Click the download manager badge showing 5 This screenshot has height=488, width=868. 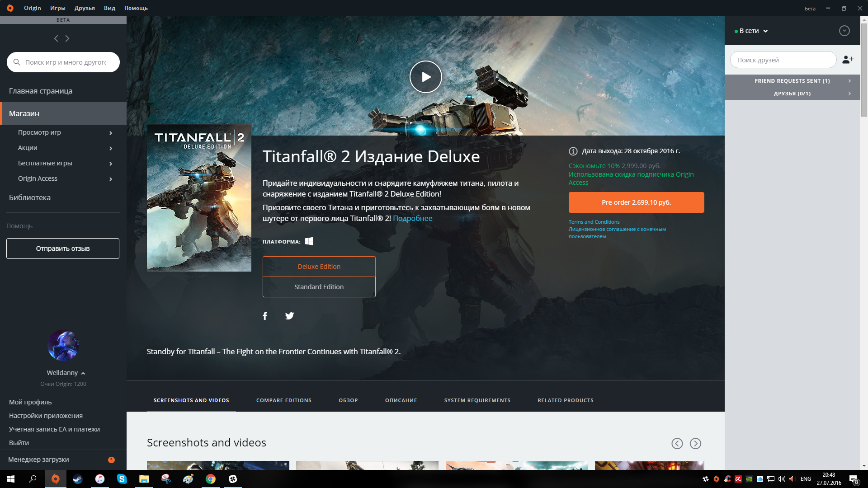point(111,460)
